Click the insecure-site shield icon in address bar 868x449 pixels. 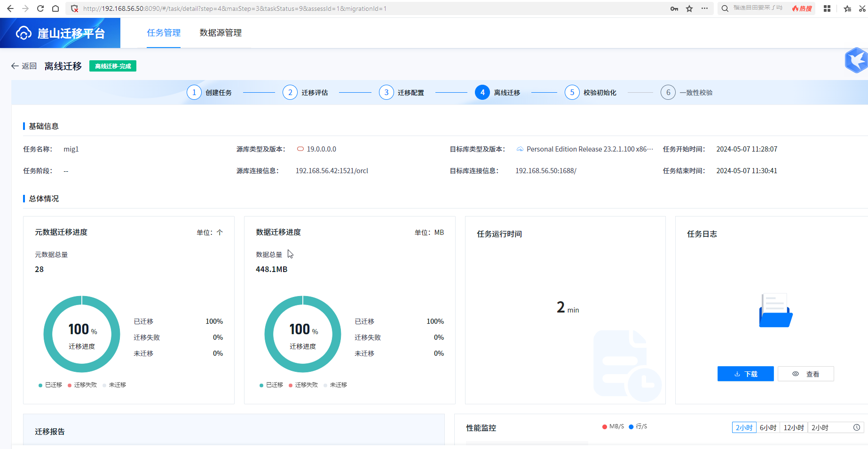[x=74, y=8]
